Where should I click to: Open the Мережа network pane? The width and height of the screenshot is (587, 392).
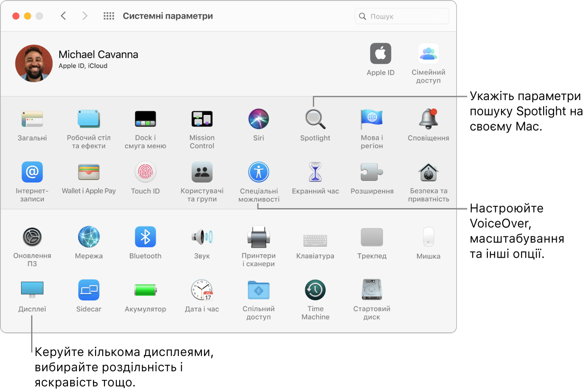89,237
